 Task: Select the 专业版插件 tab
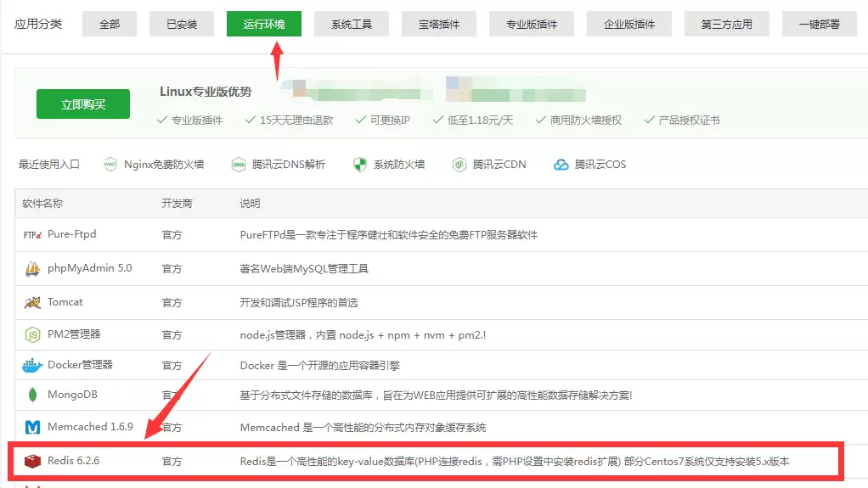pyautogui.click(x=532, y=24)
